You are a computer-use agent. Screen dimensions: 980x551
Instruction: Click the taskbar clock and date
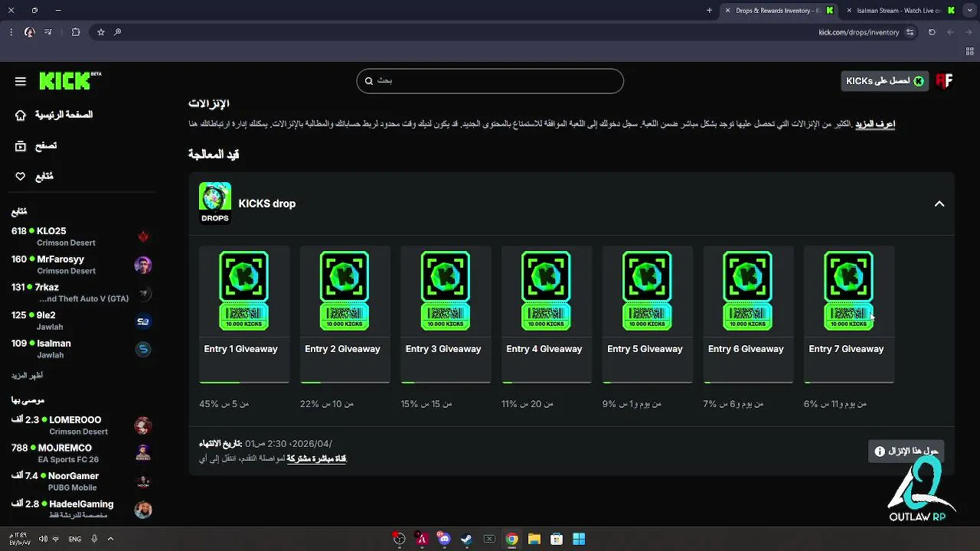click(x=18, y=539)
